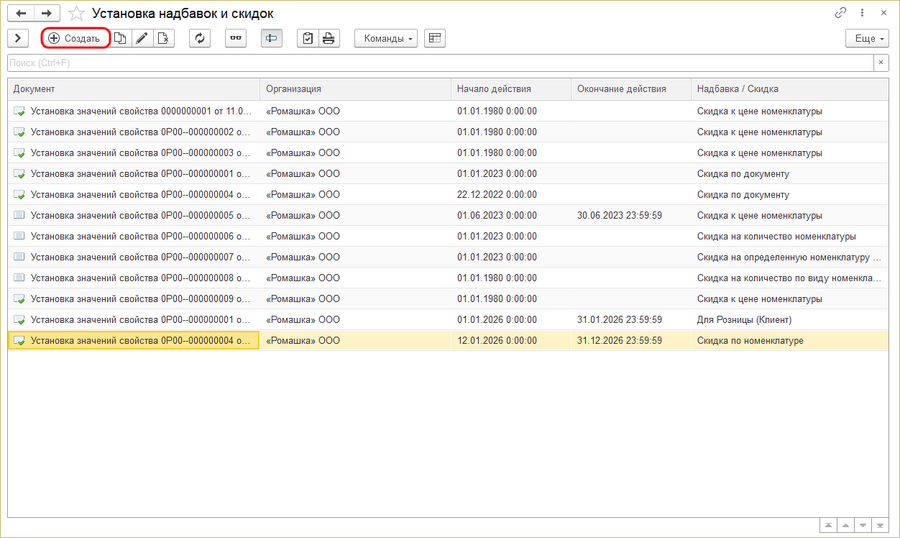Move down one row with the down arrow
Image resolution: width=900 pixels, height=538 pixels.
pyautogui.click(x=863, y=525)
